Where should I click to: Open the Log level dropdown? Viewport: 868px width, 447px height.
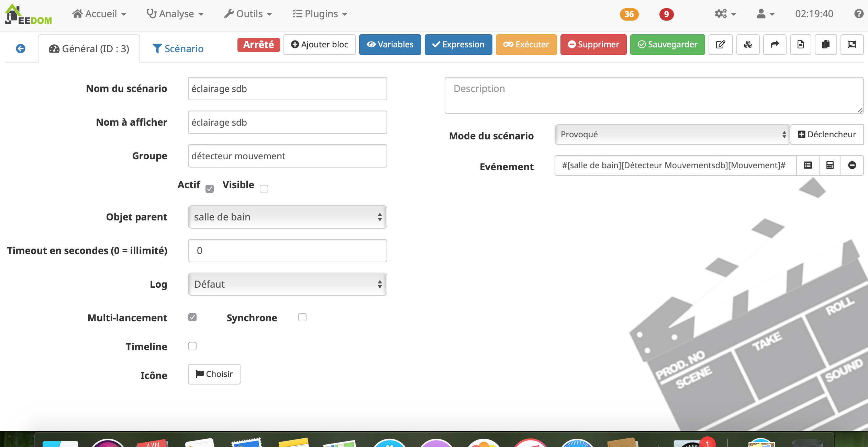(287, 284)
